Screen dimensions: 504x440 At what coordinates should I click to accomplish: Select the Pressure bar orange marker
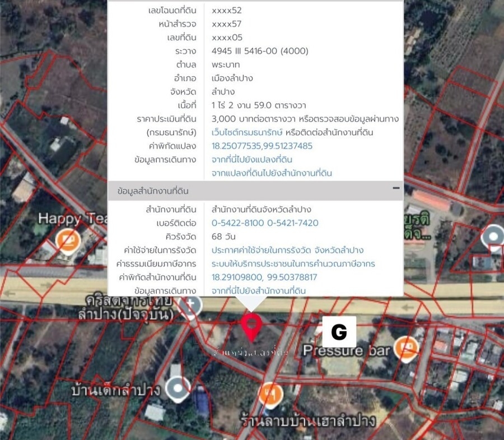405,348
